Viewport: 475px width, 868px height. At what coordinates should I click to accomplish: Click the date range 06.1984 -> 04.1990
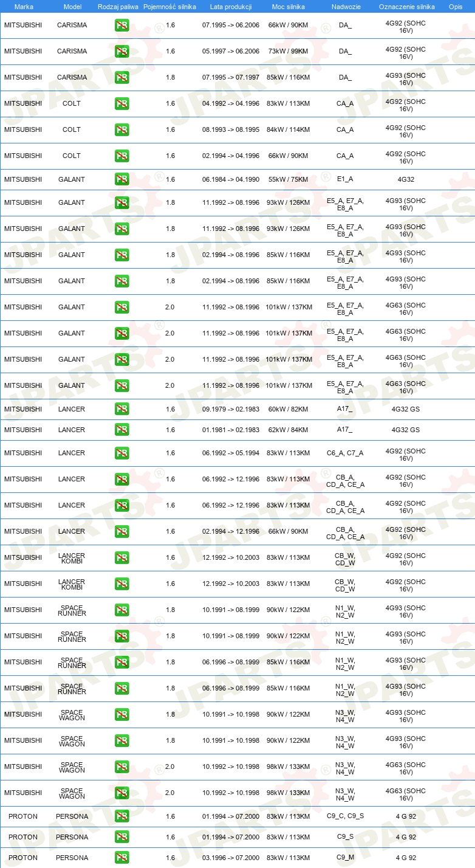point(231,179)
